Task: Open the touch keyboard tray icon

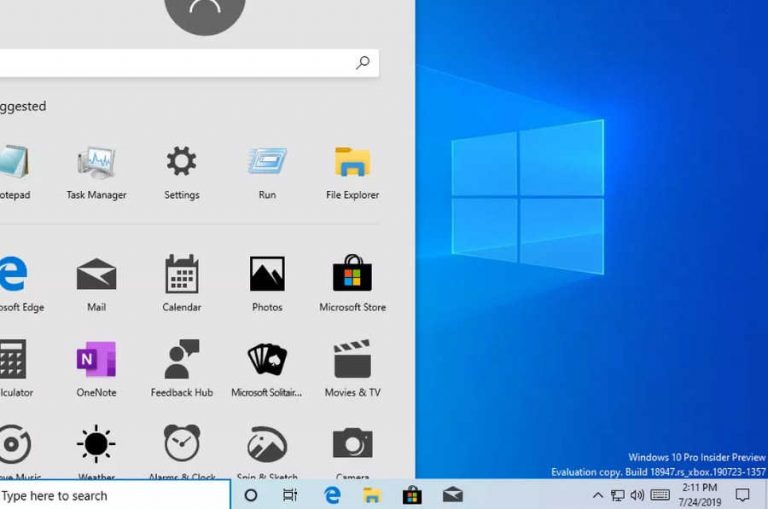Action: (660, 495)
